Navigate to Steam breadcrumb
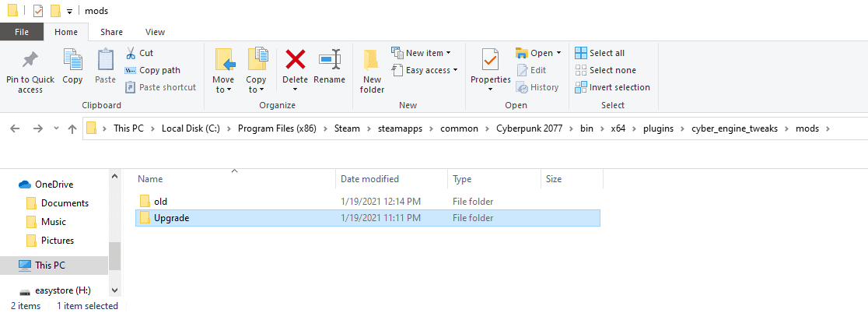Screen dimensions: 868x313 coord(347,128)
